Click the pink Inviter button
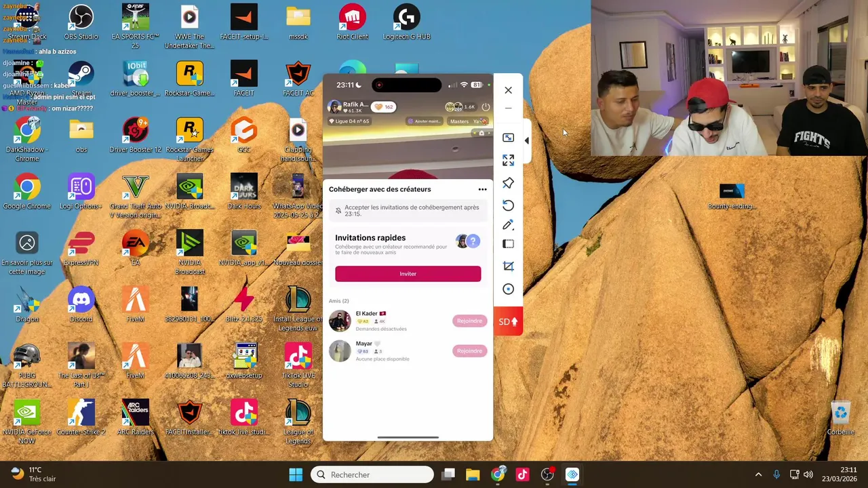Viewport: 868px width, 488px height. pos(408,274)
